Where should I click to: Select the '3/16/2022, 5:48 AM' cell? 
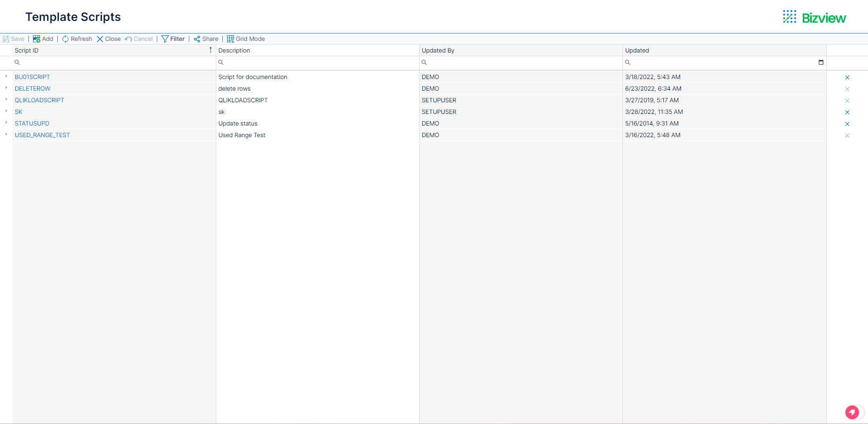tap(724, 135)
